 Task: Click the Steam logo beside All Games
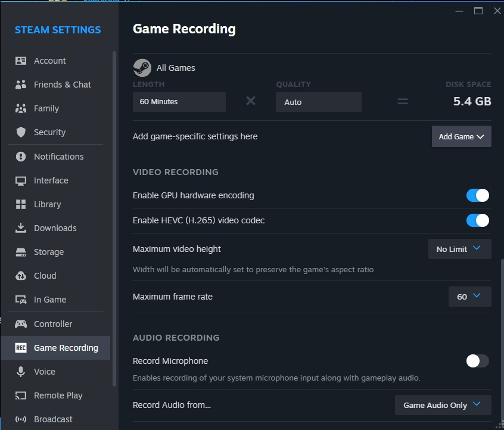tap(142, 68)
